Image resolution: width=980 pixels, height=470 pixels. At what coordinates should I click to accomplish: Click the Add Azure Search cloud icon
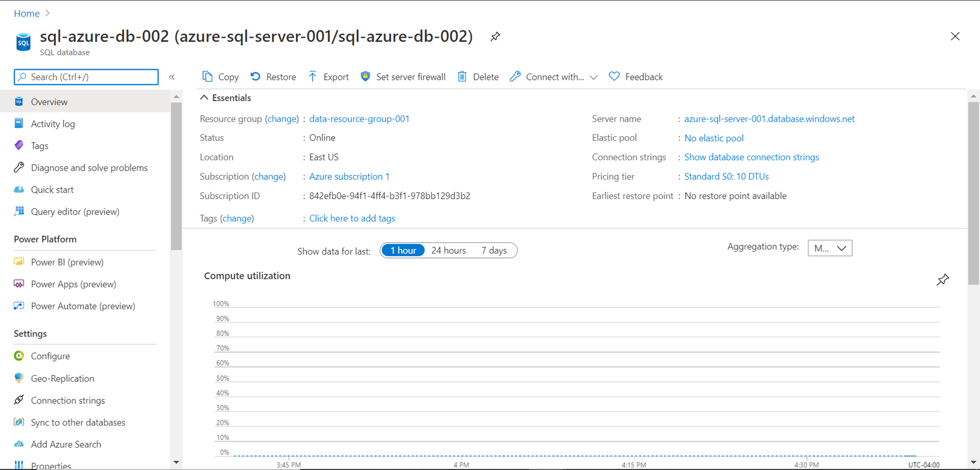point(19,444)
